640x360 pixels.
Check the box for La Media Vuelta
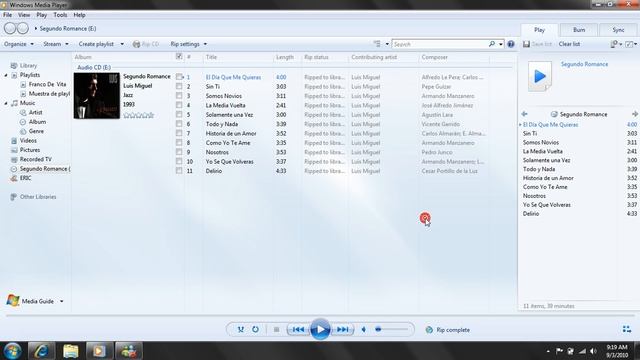[179, 105]
